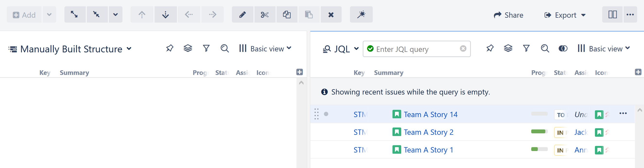Click the move down arrow icon
Screen dimensions: 644x168
(x=165, y=15)
